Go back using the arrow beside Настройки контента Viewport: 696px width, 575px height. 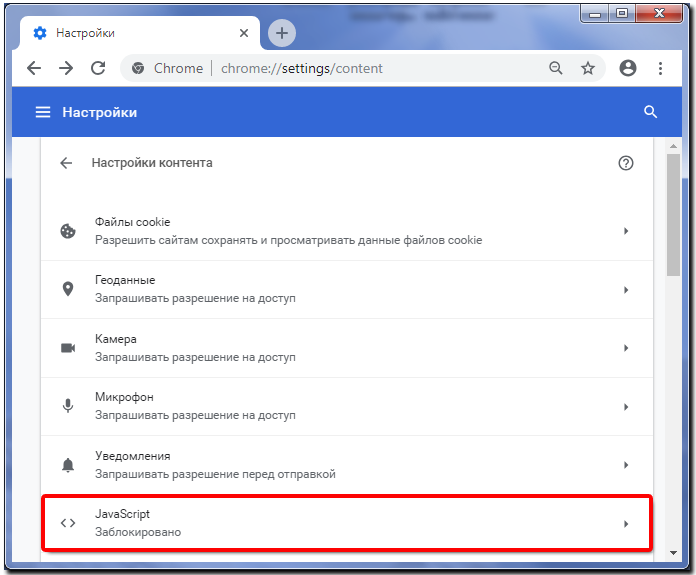pos(66,163)
